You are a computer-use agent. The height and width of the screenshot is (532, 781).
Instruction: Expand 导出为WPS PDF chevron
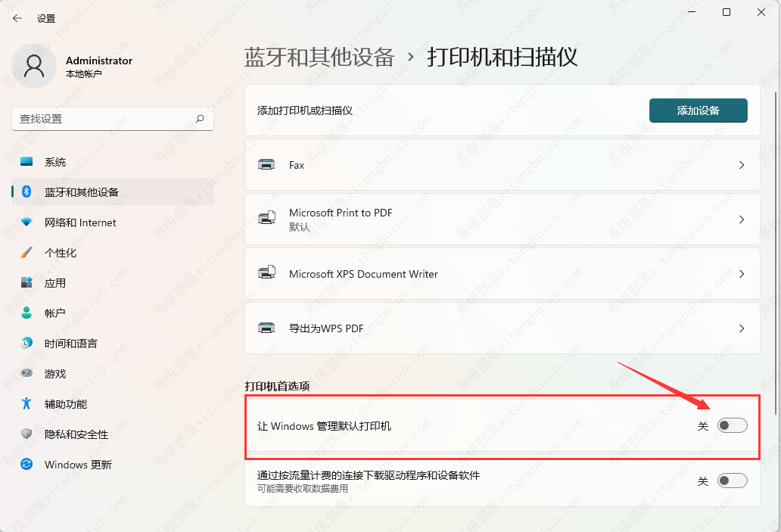[742, 328]
